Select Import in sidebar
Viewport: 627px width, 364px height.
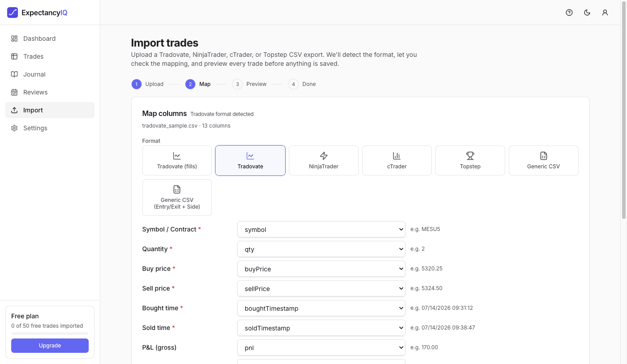pos(50,110)
